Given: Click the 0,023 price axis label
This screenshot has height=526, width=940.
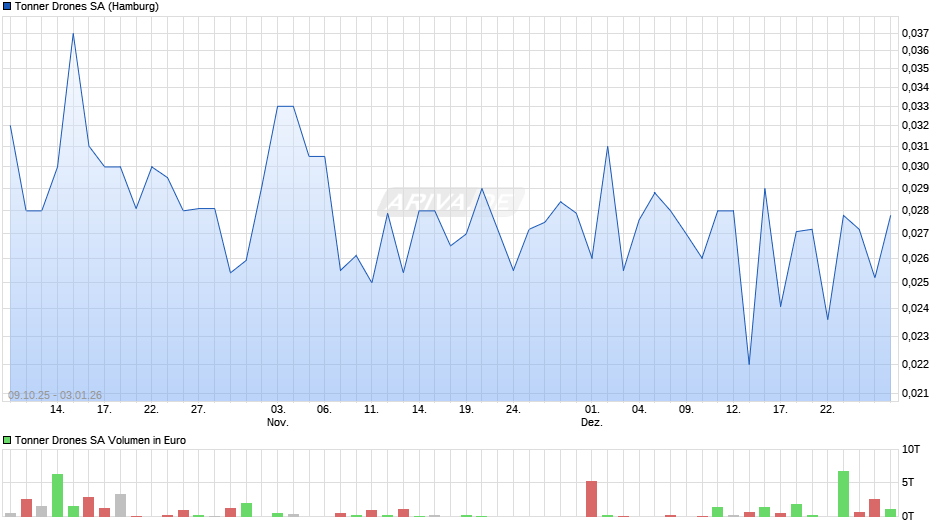Looking at the screenshot, I should pos(915,336).
